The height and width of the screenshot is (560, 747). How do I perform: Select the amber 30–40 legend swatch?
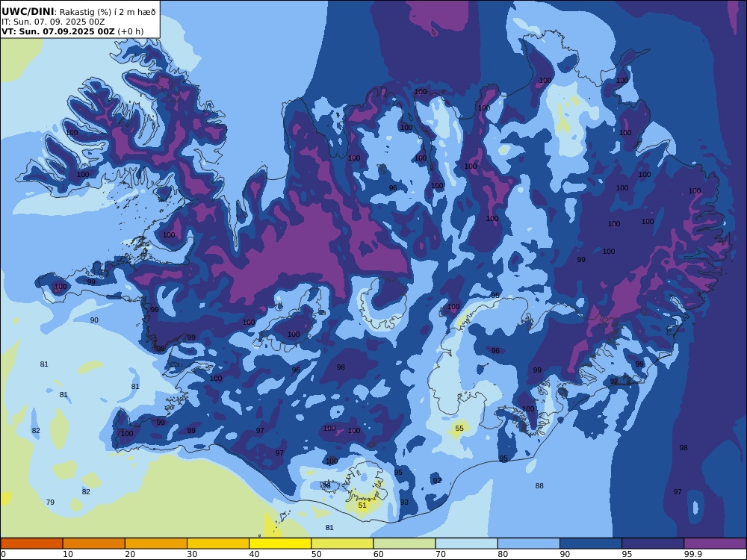coord(218,544)
